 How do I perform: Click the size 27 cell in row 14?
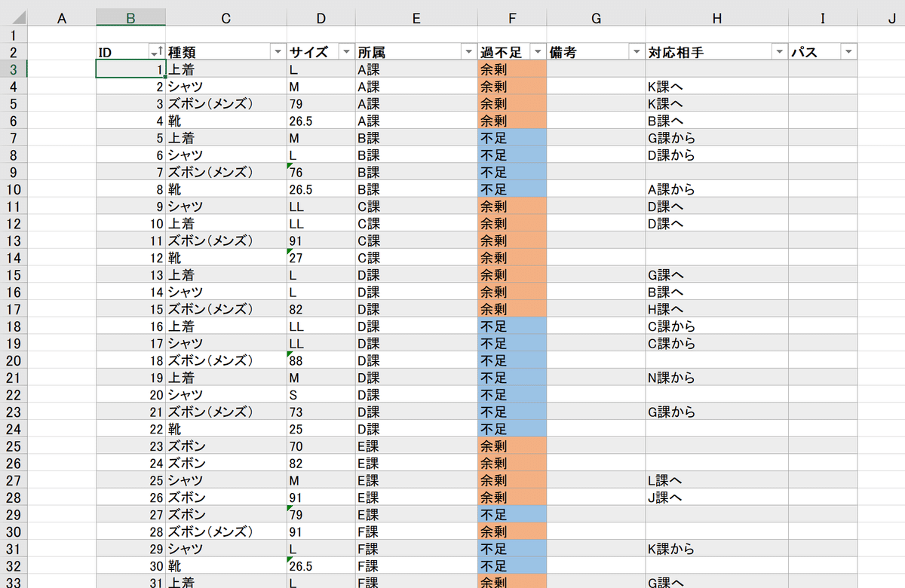click(321, 258)
